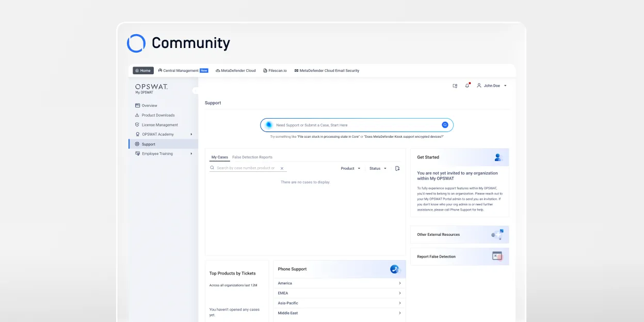
Task: Open the Product filter dropdown
Action: coord(350,168)
